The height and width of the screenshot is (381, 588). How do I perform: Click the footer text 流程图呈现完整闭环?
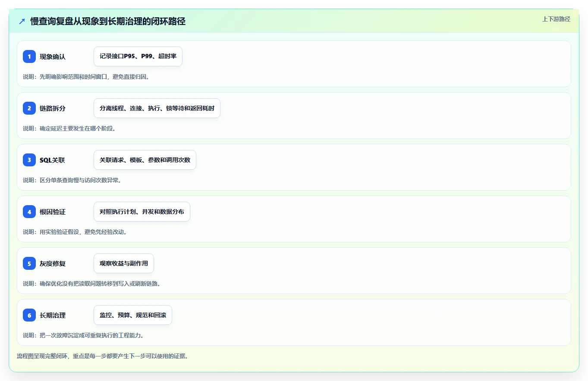click(102, 356)
